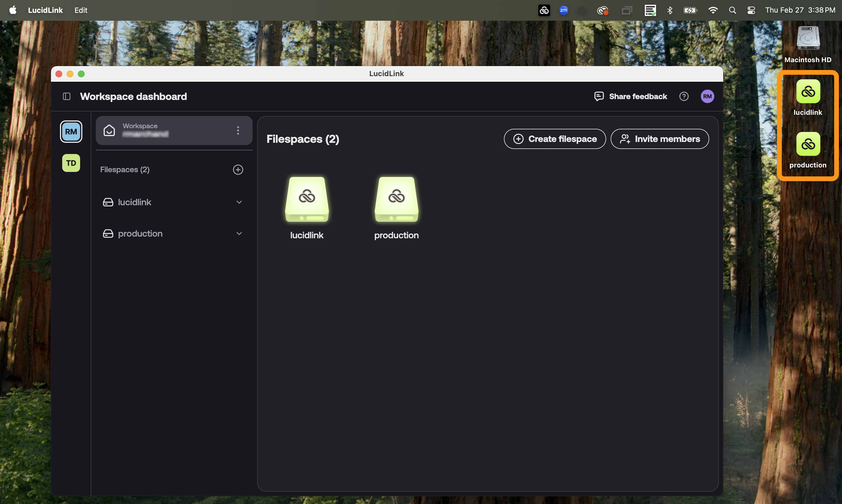
Task: Open the production filespace drive tile
Action: coord(396,199)
